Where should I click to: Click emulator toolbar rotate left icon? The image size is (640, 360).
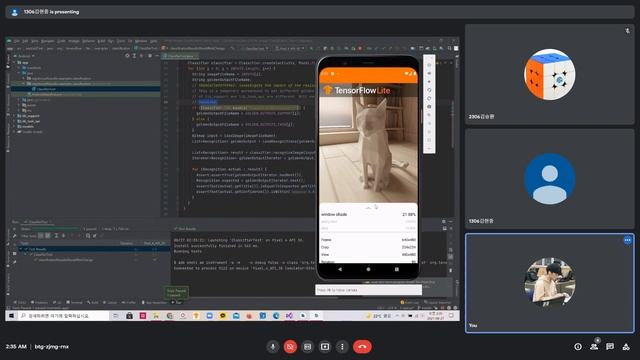coord(429,90)
